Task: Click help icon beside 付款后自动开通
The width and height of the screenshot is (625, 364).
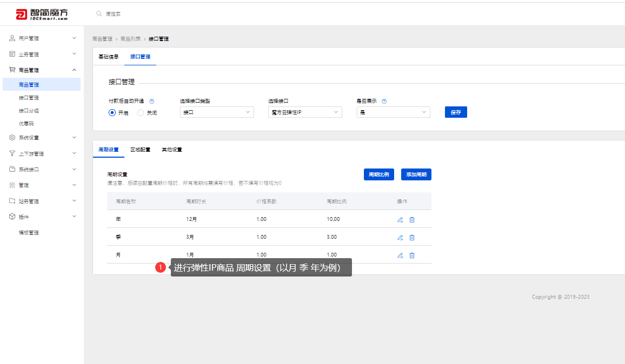Action: coord(151,101)
